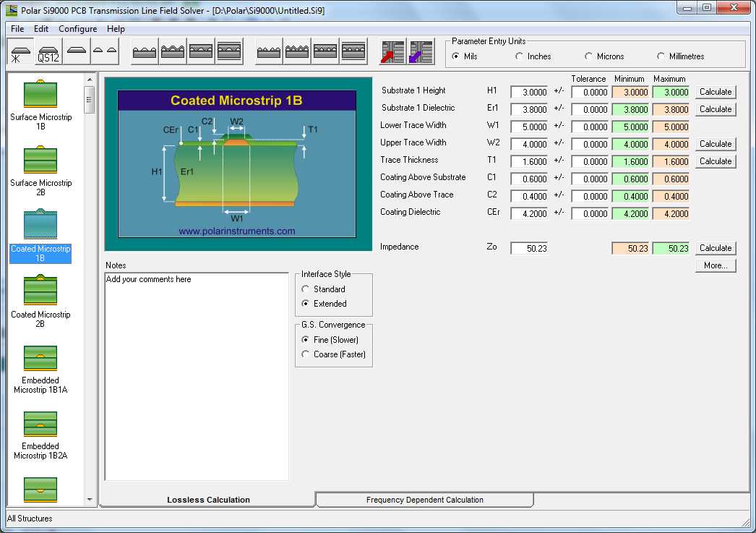Select Embedded Microstrip 1B2A structure
Image resolution: width=756 pixels, height=533 pixels.
[x=40, y=435]
